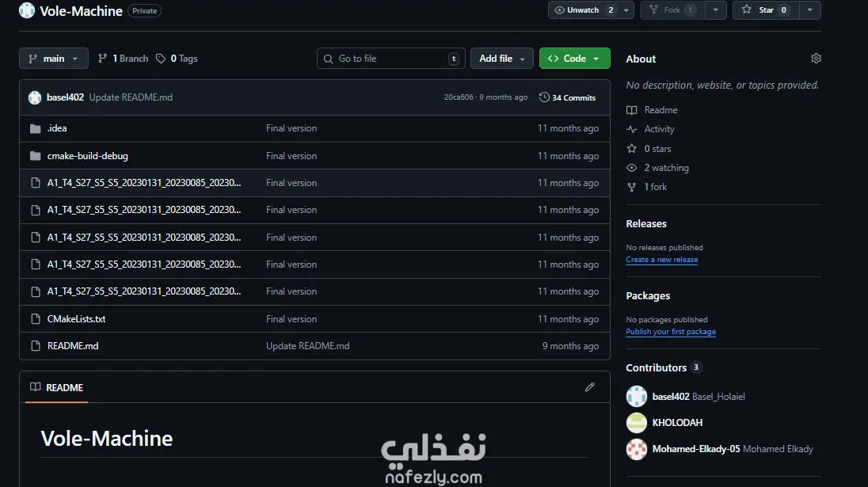868x487 pixels.
Task: Open the Releases heading link
Action: (646, 223)
